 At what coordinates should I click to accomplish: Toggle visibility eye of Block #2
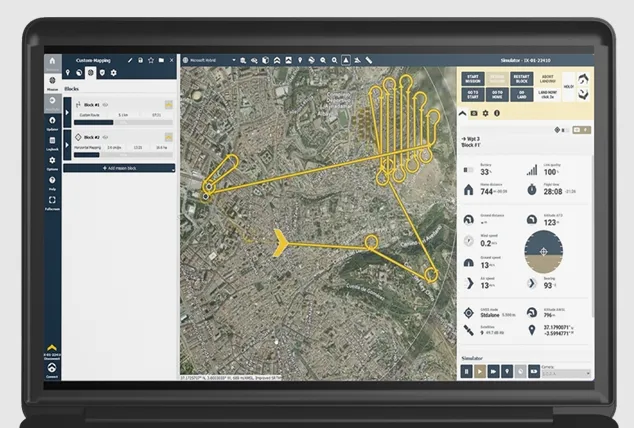pos(106,137)
